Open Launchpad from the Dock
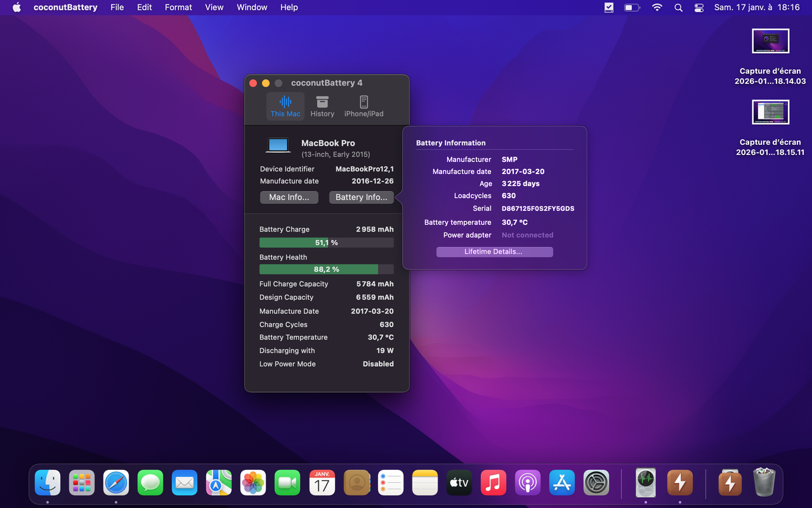The height and width of the screenshot is (508, 812). click(82, 483)
